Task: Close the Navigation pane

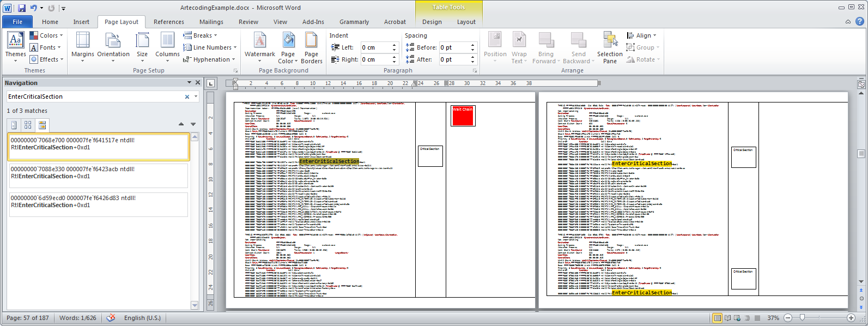Action: [x=198, y=83]
